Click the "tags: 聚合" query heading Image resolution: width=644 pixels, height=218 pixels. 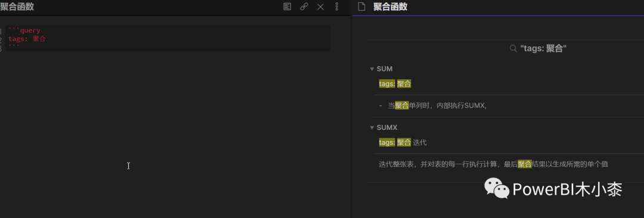pyautogui.click(x=543, y=48)
